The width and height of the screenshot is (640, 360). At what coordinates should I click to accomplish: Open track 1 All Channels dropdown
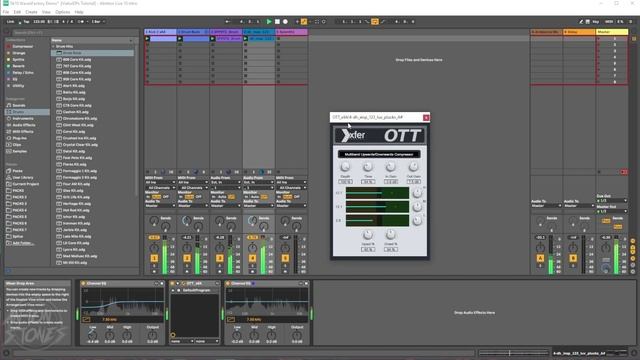coord(160,188)
